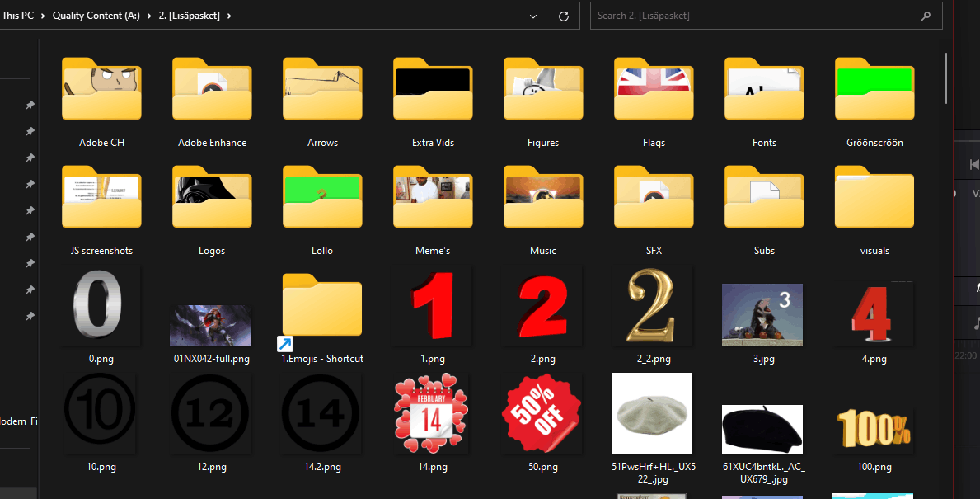Select the visuals folder
Screen dimensions: 980x499
point(874,197)
